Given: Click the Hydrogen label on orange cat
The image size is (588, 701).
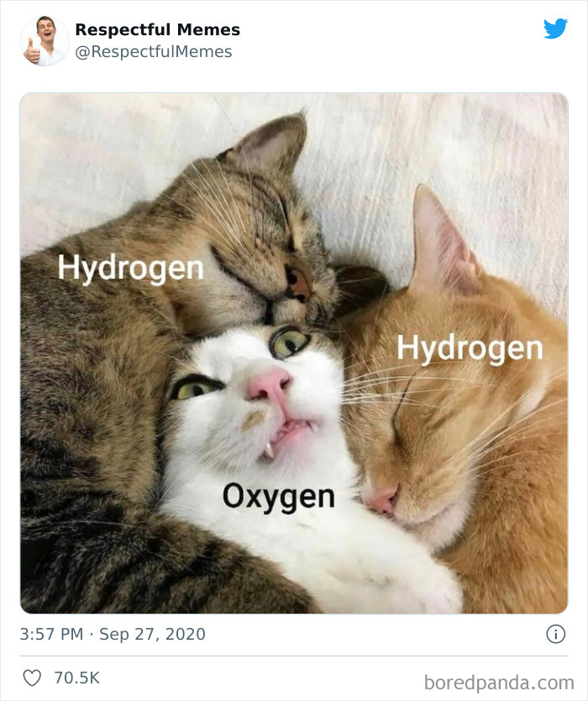Looking at the screenshot, I should coord(470,348).
